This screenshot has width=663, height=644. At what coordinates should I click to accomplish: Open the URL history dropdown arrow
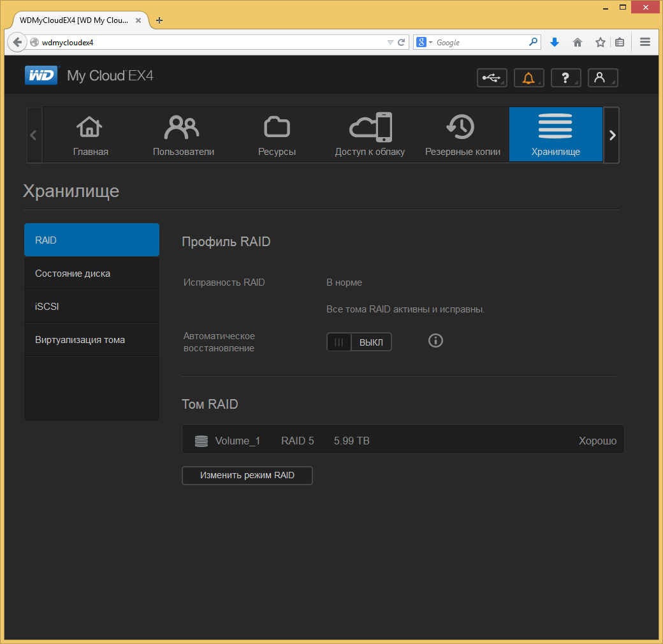(390, 42)
